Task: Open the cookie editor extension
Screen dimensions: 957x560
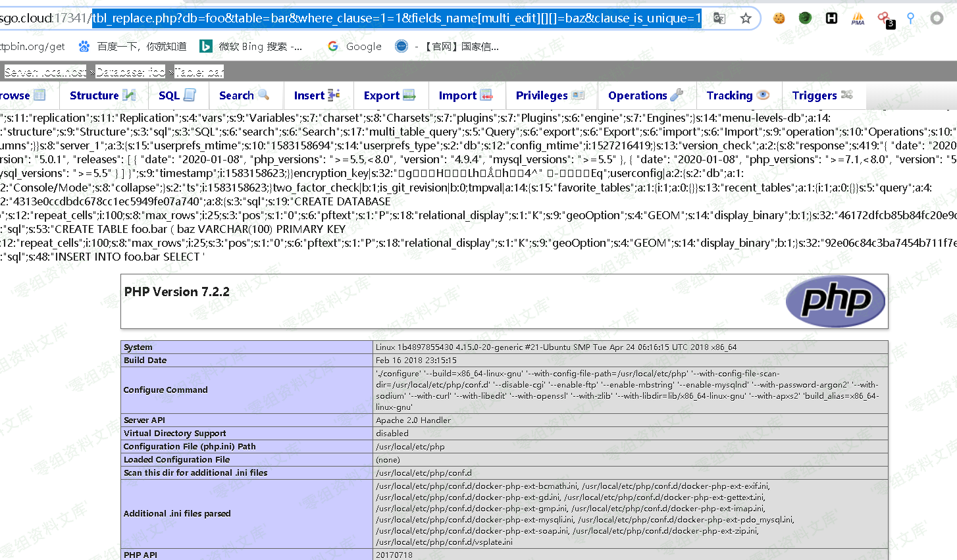Action: [x=779, y=18]
